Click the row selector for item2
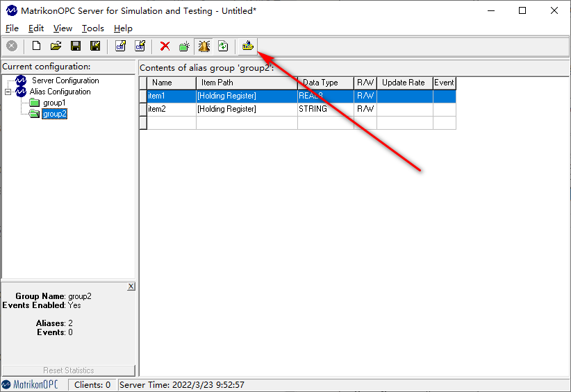Screen dimensions: 571x392 coord(143,110)
